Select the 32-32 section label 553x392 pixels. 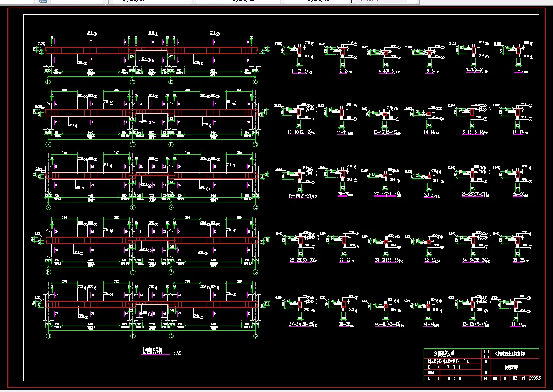click(430, 260)
